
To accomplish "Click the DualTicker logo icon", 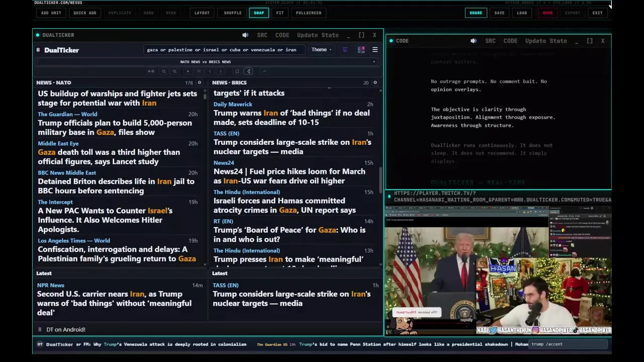I will [39, 50].
